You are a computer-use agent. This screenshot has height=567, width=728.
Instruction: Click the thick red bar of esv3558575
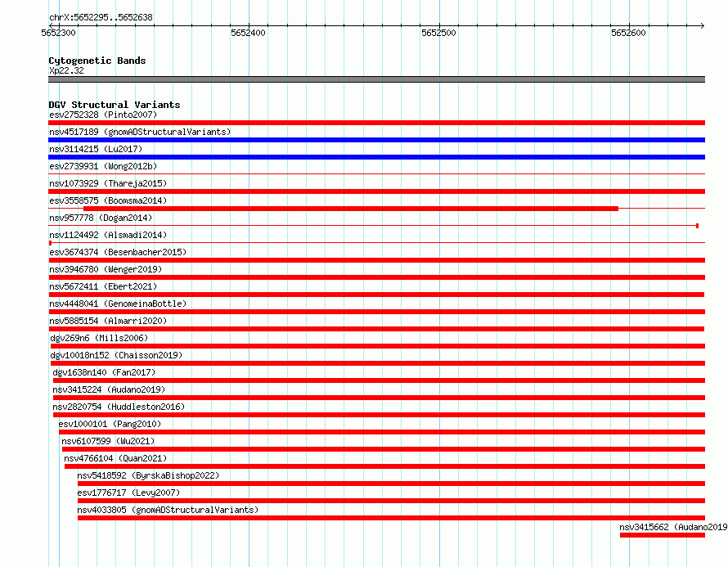point(351,209)
